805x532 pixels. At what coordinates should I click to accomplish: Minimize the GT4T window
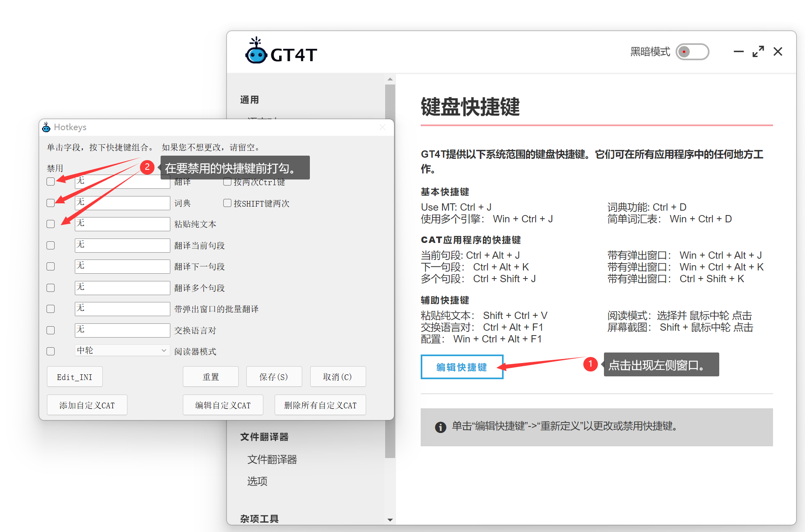(x=738, y=52)
